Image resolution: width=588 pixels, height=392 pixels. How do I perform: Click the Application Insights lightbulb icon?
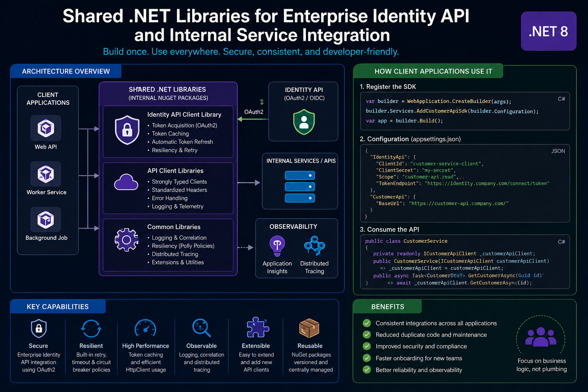[x=277, y=245]
